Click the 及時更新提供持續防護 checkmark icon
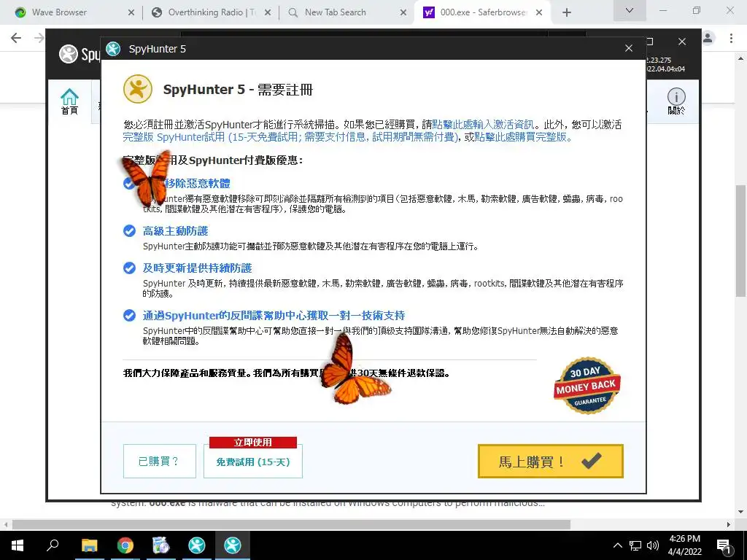This screenshot has width=747, height=560. point(129,268)
